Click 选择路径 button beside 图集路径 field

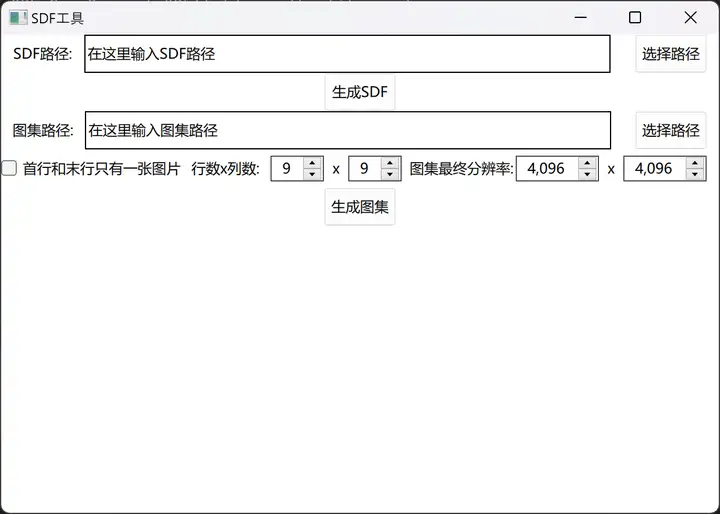click(x=670, y=130)
